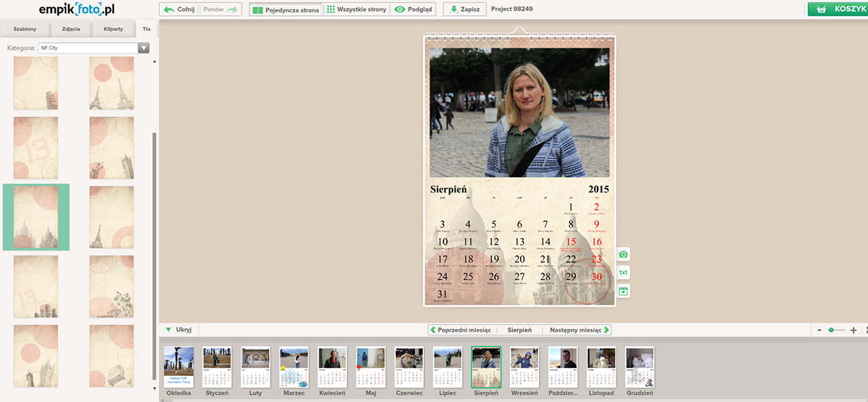Switch to Pojedyncza strona view

click(x=286, y=10)
